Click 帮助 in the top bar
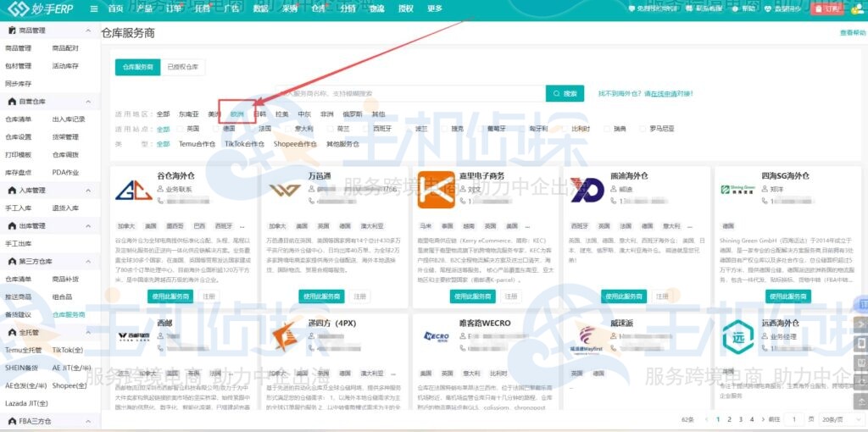The width and height of the screenshot is (868, 432). click(x=744, y=8)
